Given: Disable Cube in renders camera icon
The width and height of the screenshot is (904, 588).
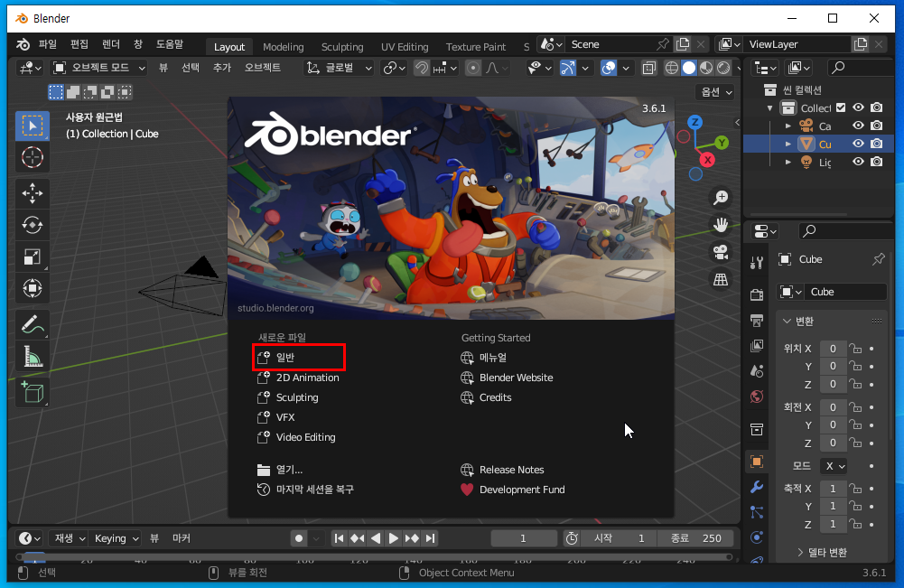Looking at the screenshot, I should tap(877, 144).
